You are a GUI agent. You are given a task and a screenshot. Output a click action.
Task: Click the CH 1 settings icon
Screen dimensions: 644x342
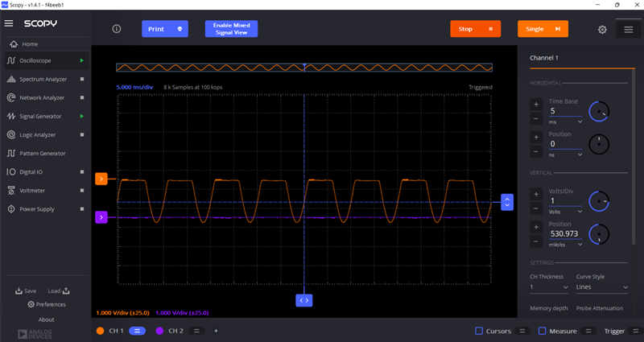pos(138,331)
